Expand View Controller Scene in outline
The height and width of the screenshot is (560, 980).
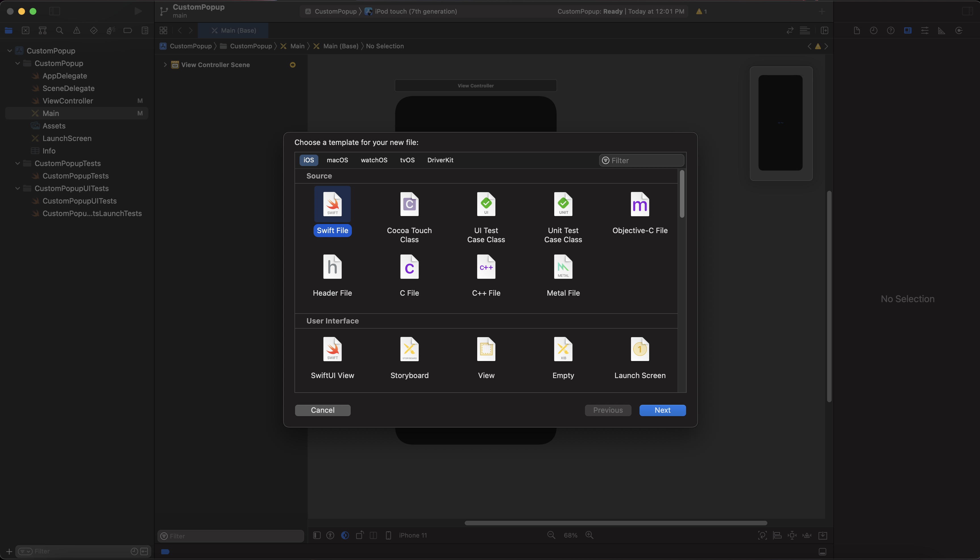(165, 65)
